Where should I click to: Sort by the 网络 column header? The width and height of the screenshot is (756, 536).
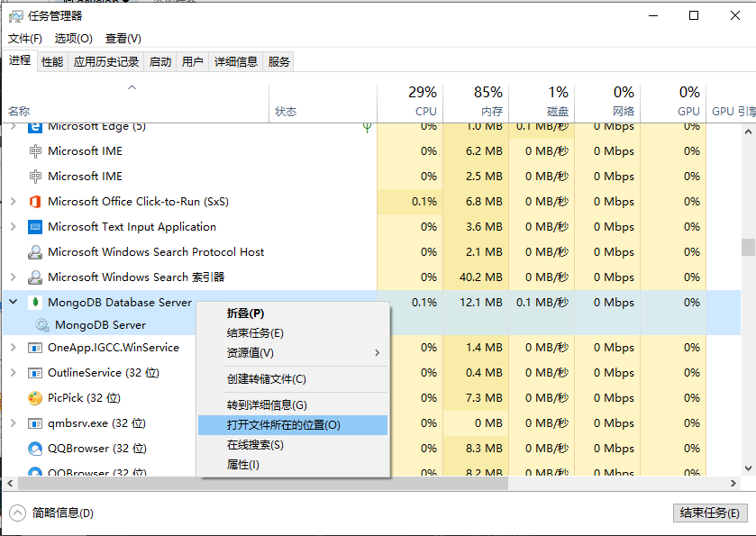point(607,102)
